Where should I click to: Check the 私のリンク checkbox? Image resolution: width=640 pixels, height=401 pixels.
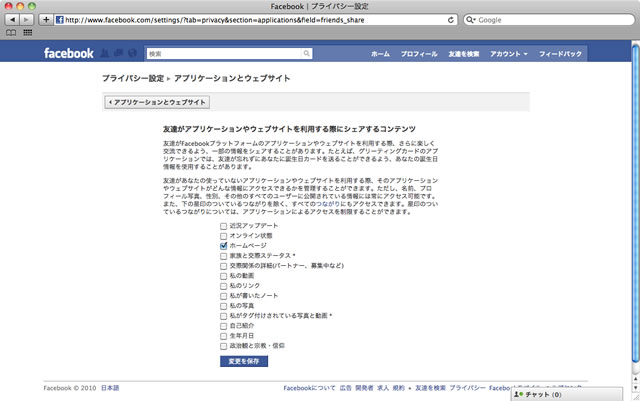(x=223, y=286)
